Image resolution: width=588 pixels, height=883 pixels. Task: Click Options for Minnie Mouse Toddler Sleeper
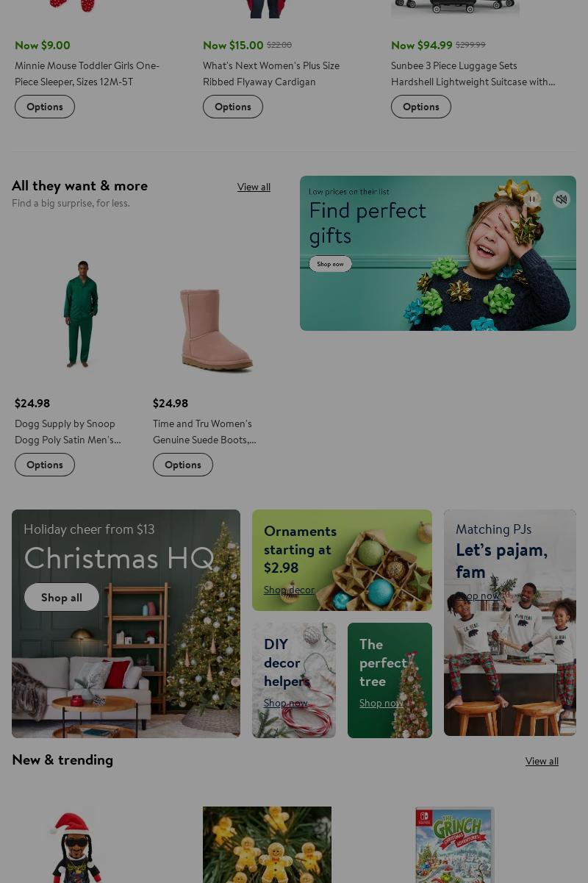pyautogui.click(x=45, y=107)
